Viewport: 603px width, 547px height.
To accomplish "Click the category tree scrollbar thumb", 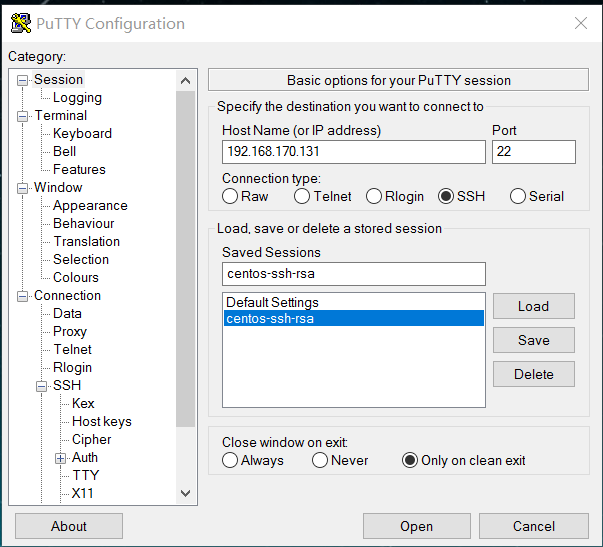I will pos(185,259).
